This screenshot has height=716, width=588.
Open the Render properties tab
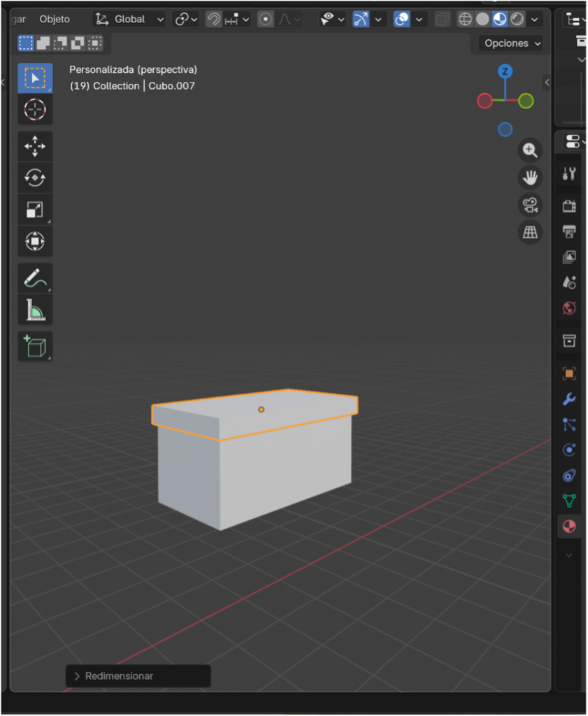point(569,205)
